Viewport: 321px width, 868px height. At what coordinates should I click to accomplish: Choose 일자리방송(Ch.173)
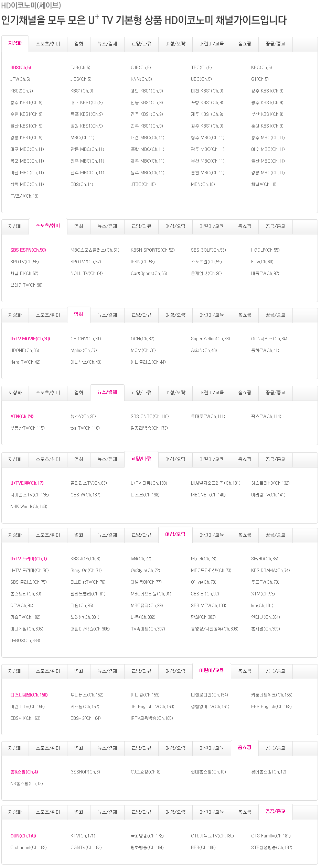(149, 428)
